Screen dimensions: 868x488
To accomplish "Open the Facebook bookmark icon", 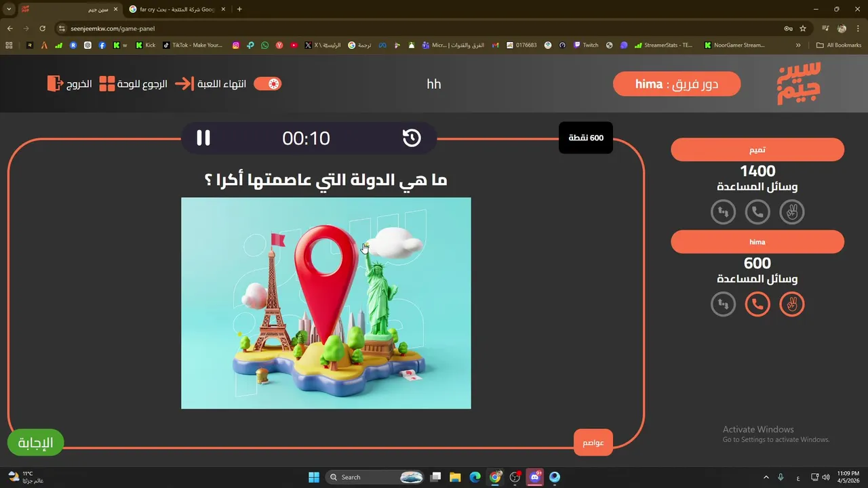I will click(x=102, y=45).
